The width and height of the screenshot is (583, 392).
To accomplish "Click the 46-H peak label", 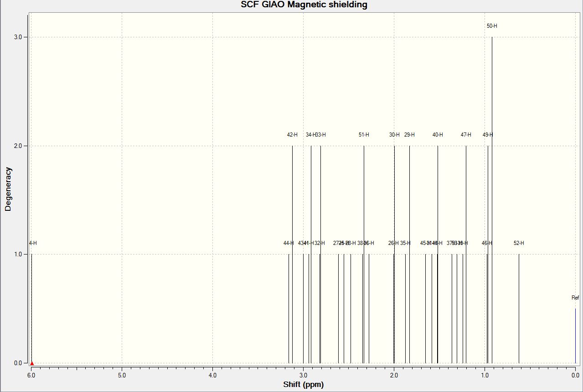I will (487, 243).
